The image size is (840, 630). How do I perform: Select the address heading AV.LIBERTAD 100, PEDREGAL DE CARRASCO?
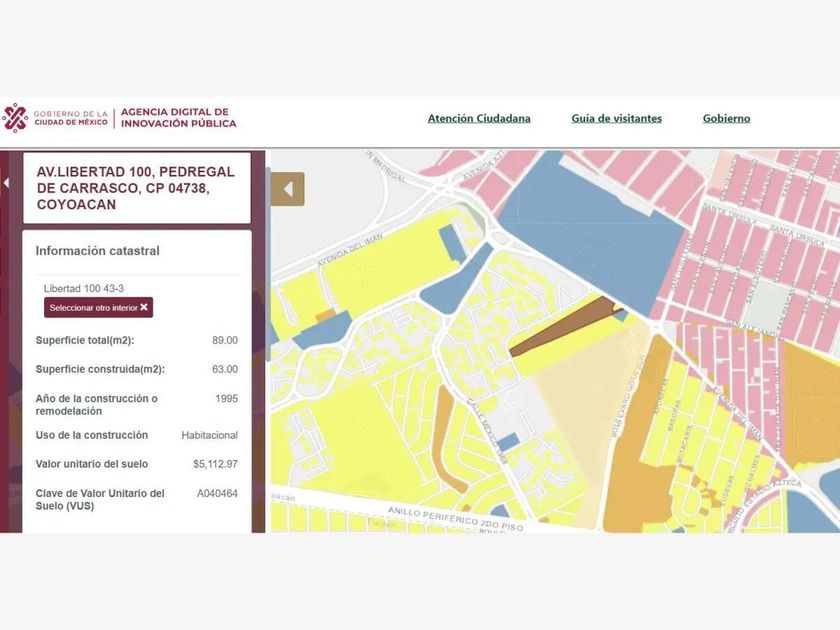pyautogui.click(x=136, y=188)
